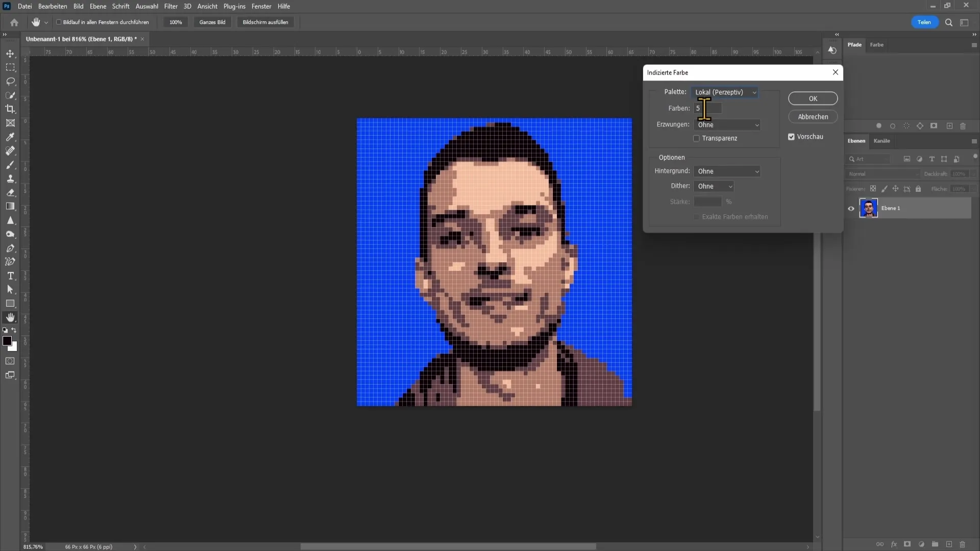The width and height of the screenshot is (980, 551).
Task: Expand status bar info arrow
Action: point(135,547)
